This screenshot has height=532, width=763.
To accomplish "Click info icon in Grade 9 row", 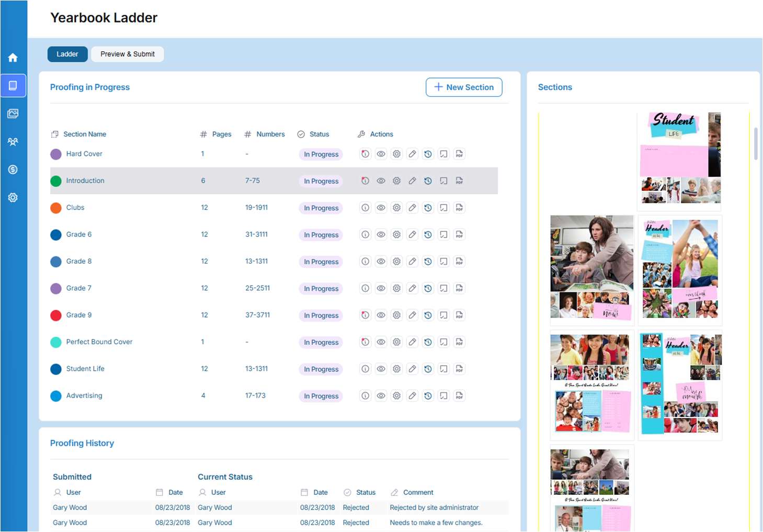I will pos(365,315).
